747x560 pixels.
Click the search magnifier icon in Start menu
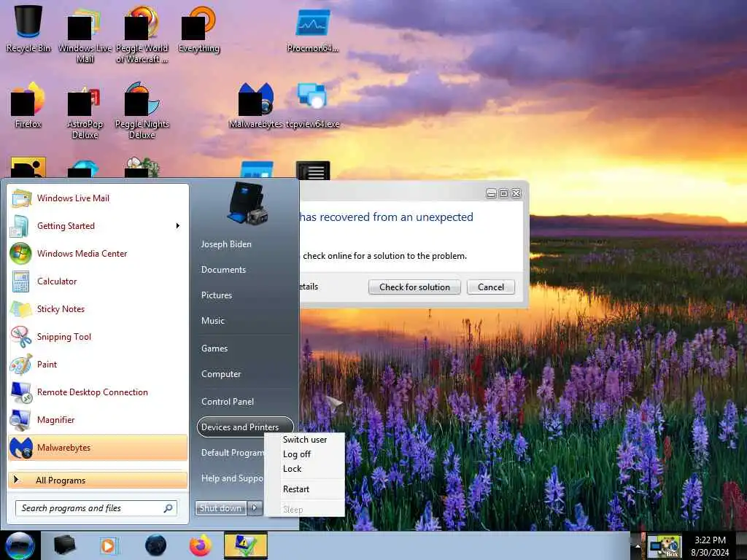coord(168,508)
